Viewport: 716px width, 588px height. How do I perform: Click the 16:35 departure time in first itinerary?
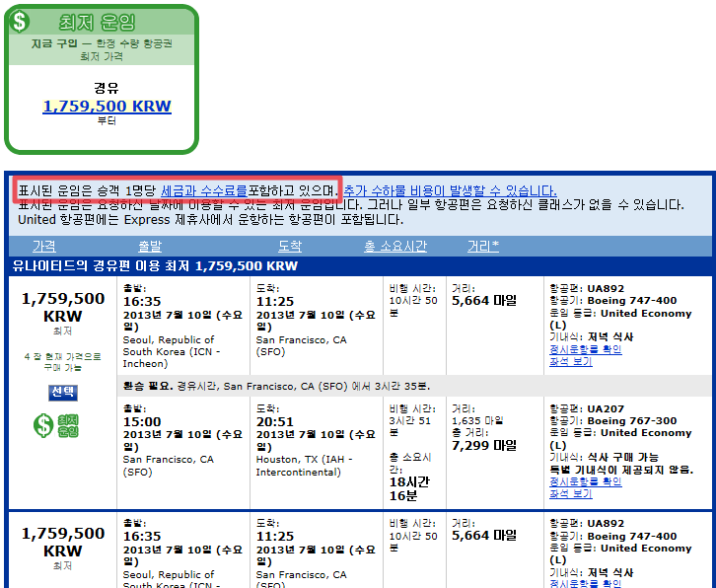[x=142, y=302]
